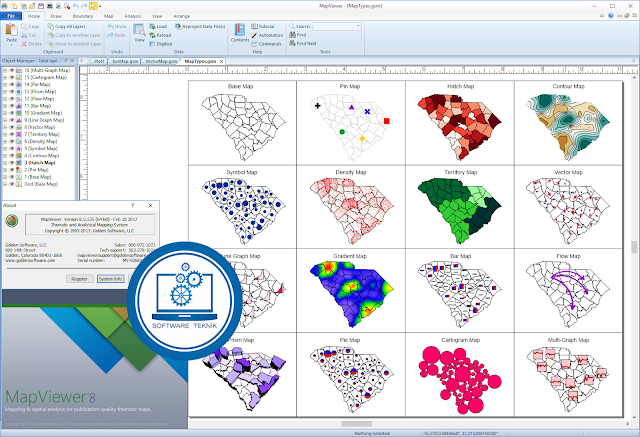The width and height of the screenshot is (640, 437).
Task: Switch to the Analysis ribbon tab
Action: click(x=133, y=16)
